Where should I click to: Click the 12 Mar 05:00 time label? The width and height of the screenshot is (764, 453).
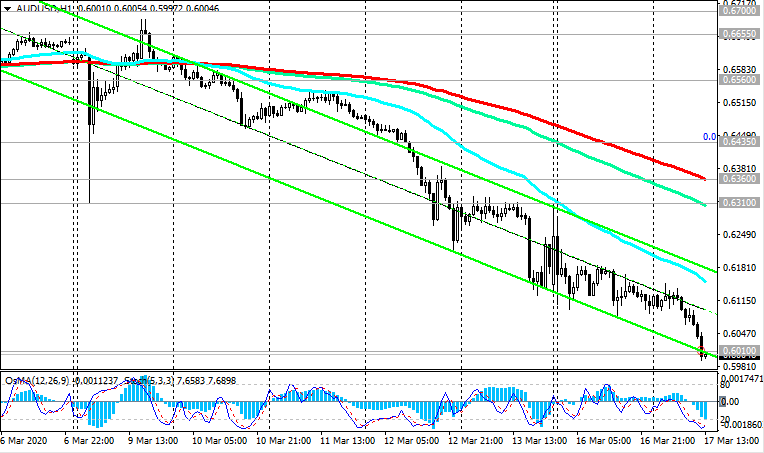[x=412, y=441]
